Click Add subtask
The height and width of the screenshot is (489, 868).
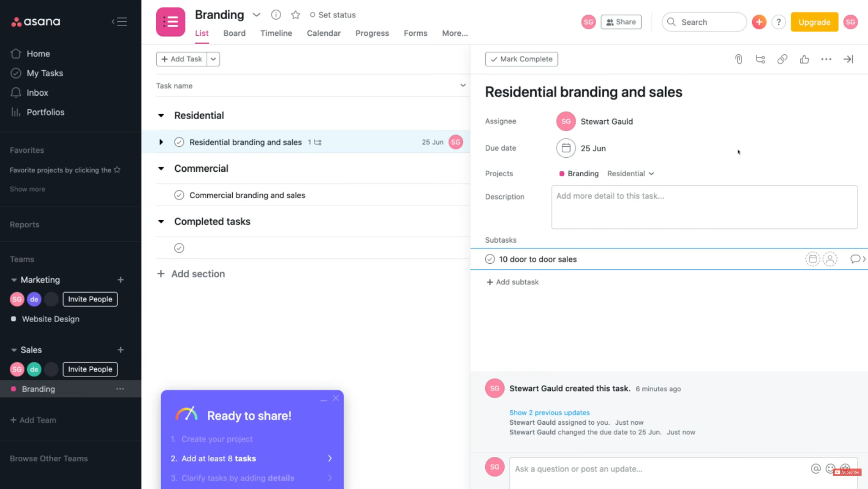[x=512, y=282]
